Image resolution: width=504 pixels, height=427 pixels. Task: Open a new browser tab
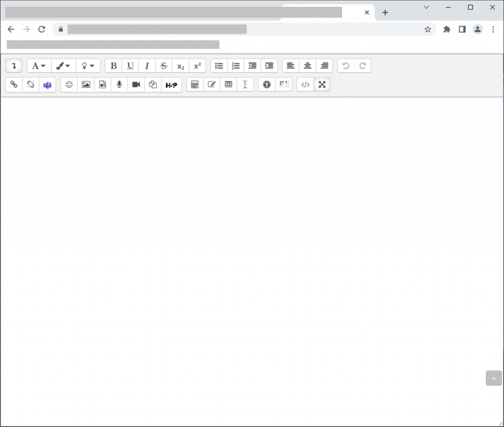click(x=385, y=12)
